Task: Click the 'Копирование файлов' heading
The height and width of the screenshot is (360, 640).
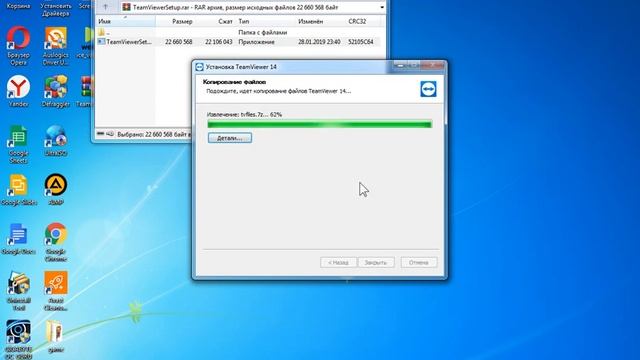Action: 234,82
